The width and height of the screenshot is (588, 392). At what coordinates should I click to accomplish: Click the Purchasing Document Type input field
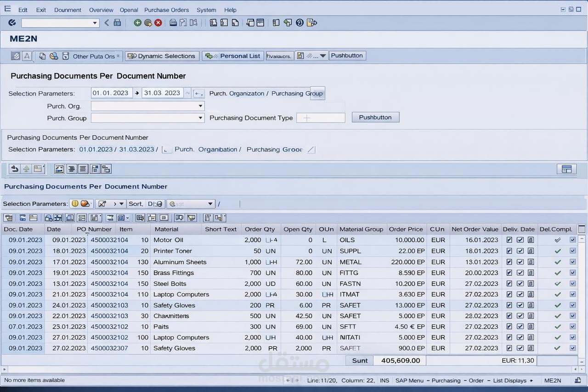321,118
